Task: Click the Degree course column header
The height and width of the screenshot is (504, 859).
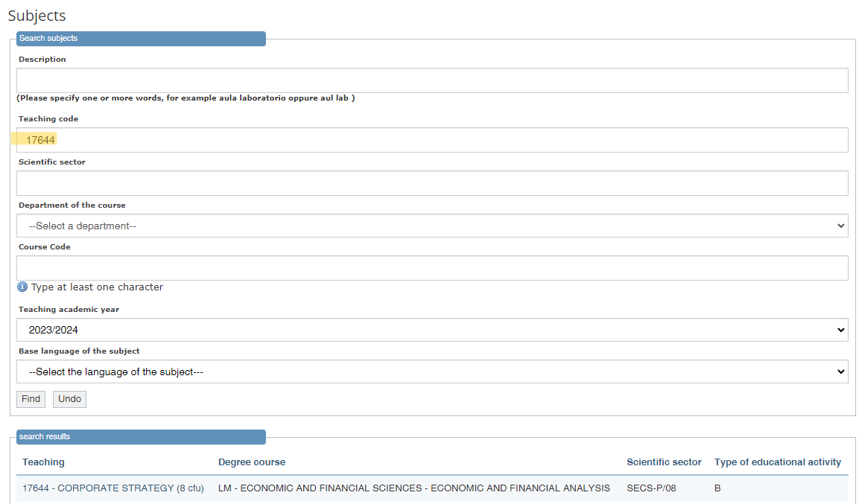Action: 252,462
